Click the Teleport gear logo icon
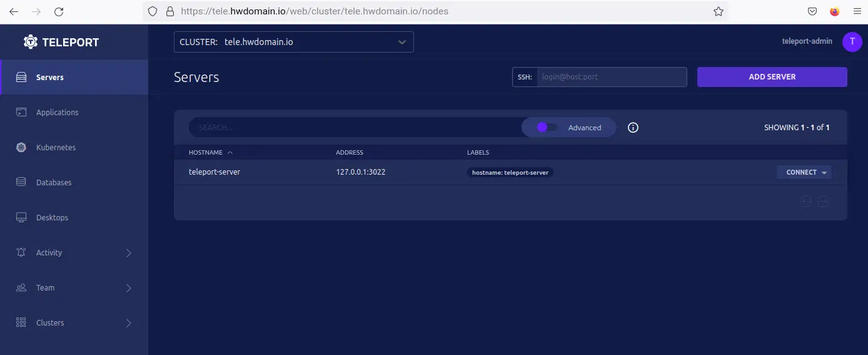The image size is (868, 355). click(x=31, y=42)
